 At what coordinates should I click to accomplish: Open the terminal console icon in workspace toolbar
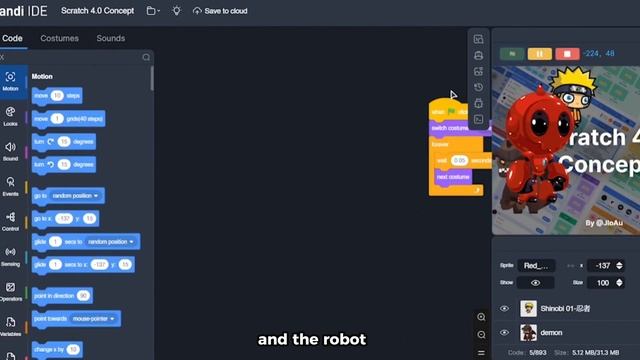[478, 119]
